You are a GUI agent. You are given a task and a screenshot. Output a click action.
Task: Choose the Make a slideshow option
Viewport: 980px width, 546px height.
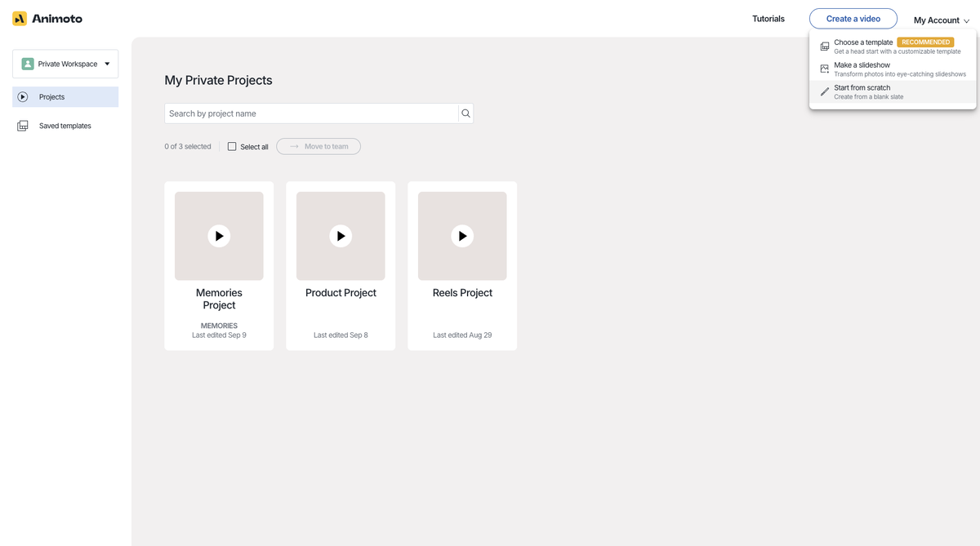(x=862, y=64)
